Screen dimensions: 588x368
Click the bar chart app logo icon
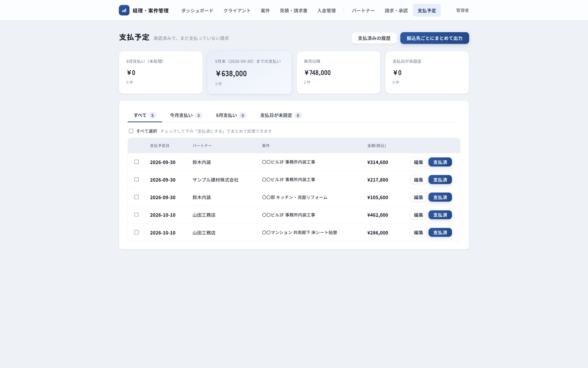(124, 10)
